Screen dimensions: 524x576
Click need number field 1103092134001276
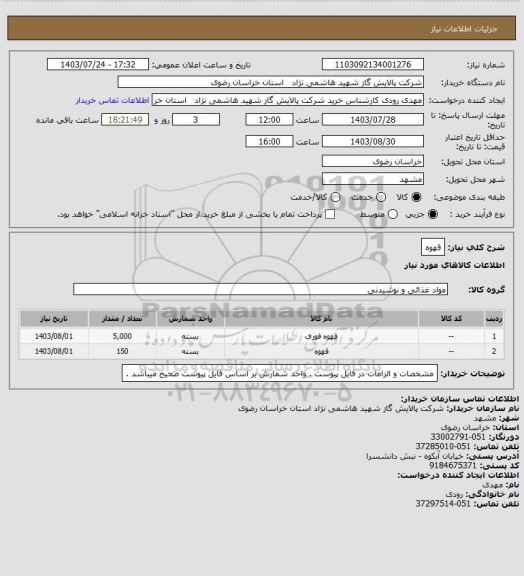(373, 64)
